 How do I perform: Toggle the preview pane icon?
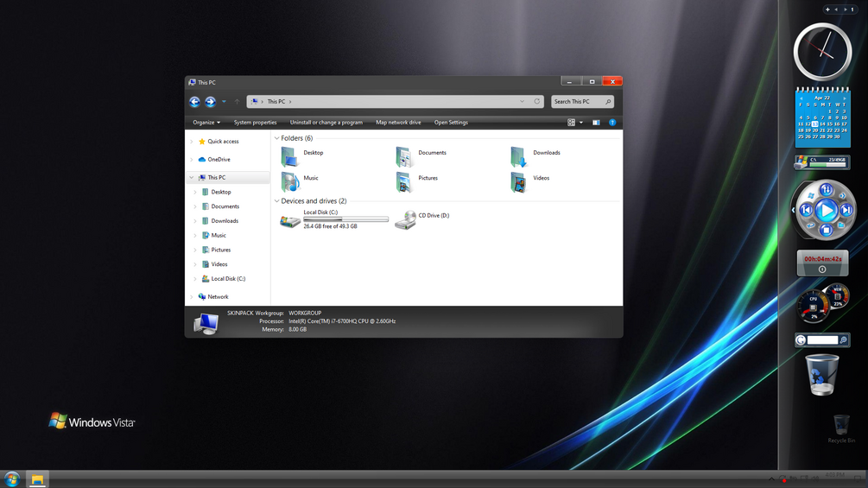click(x=596, y=123)
